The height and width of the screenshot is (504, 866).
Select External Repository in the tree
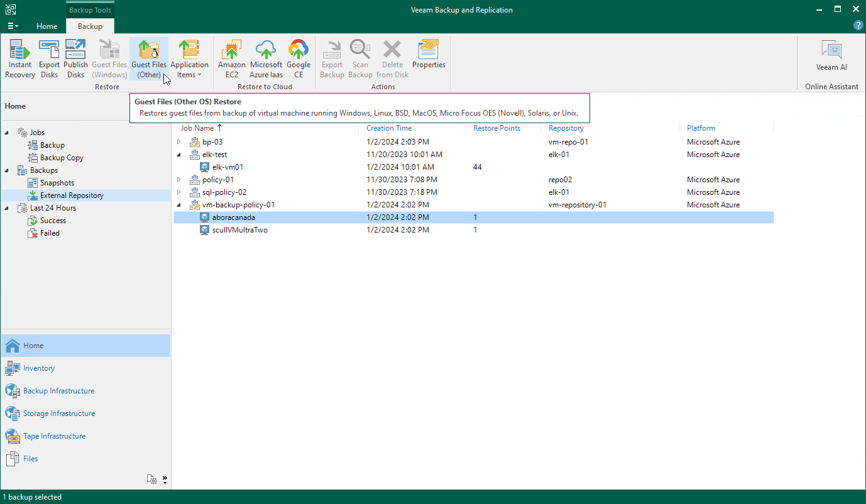point(72,195)
